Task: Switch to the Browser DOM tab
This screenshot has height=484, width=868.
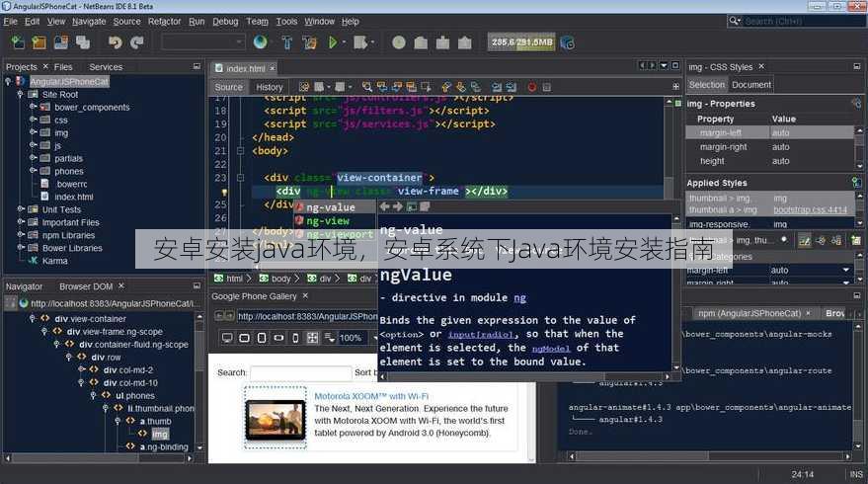Action: point(86,286)
